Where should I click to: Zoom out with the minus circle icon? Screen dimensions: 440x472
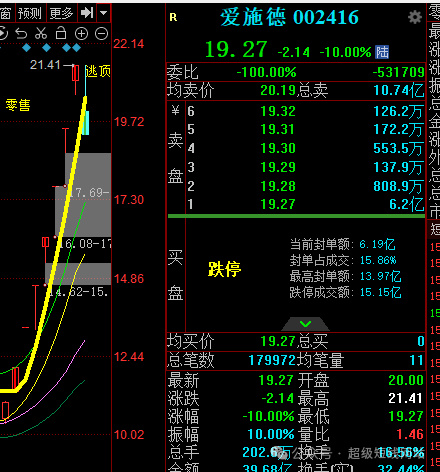tap(101, 34)
